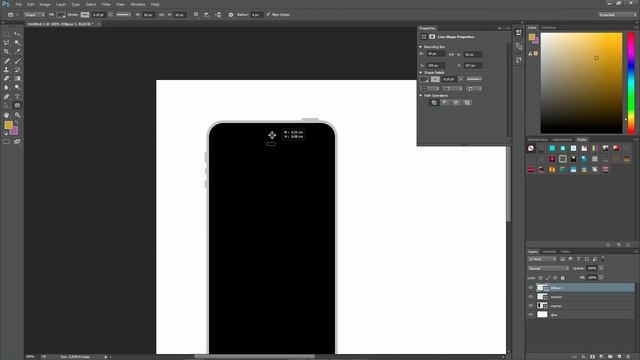Image resolution: width=640 pixels, height=360 pixels.
Task: Open the Normal blend mode dropdown
Action: point(548,268)
